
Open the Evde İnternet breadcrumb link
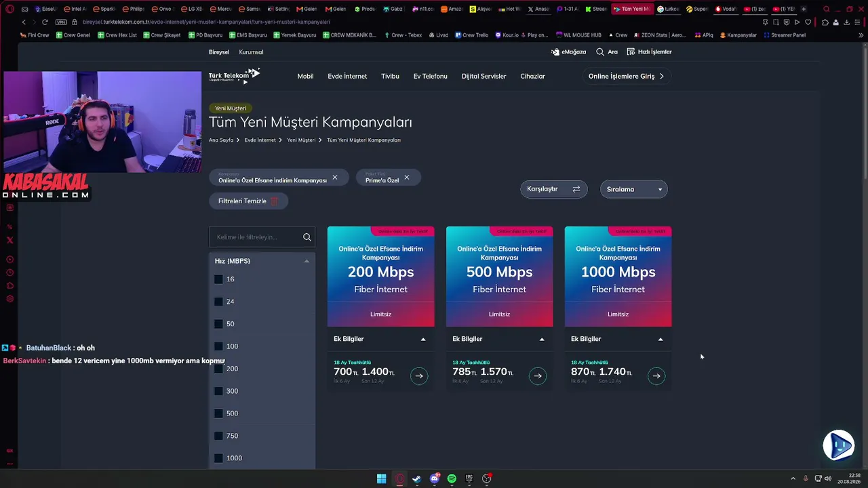260,140
